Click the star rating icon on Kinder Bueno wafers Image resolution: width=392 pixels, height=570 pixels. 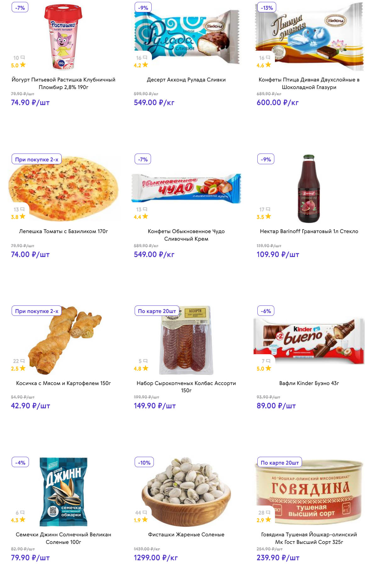point(268,368)
